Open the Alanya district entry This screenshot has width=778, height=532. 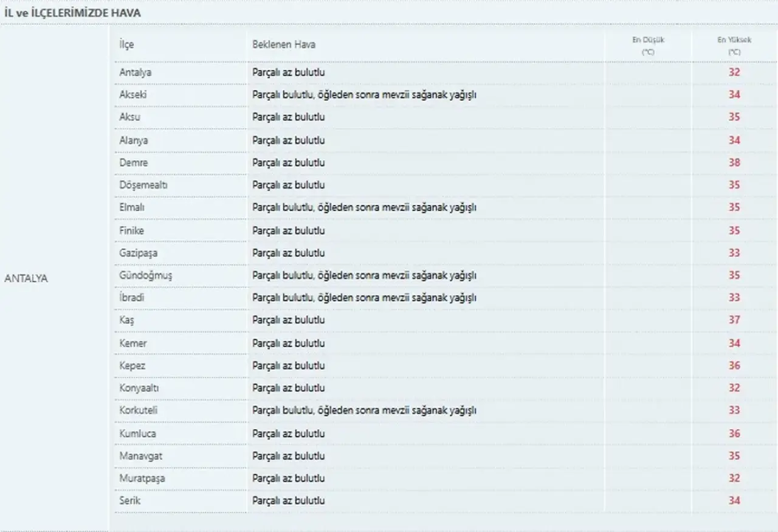click(133, 140)
